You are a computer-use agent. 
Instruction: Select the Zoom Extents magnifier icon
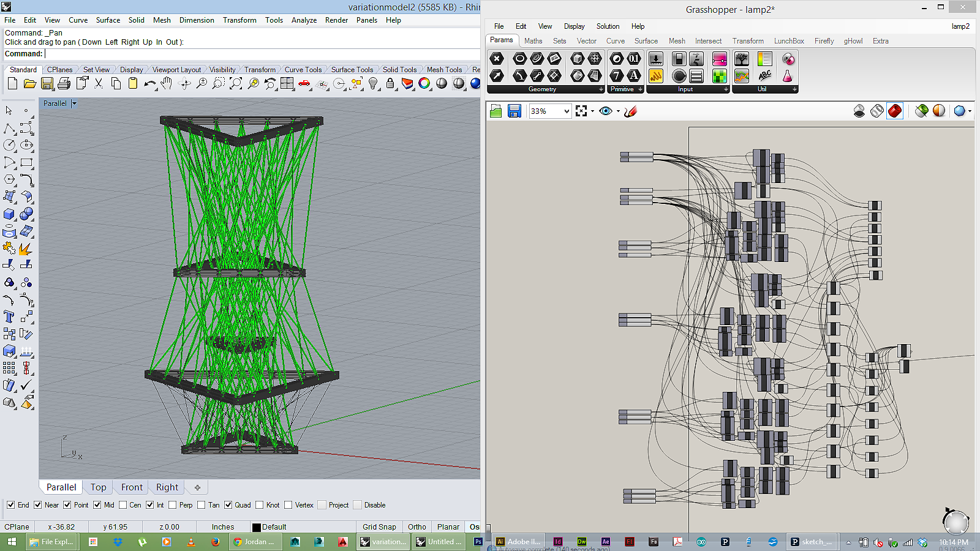coord(236,84)
